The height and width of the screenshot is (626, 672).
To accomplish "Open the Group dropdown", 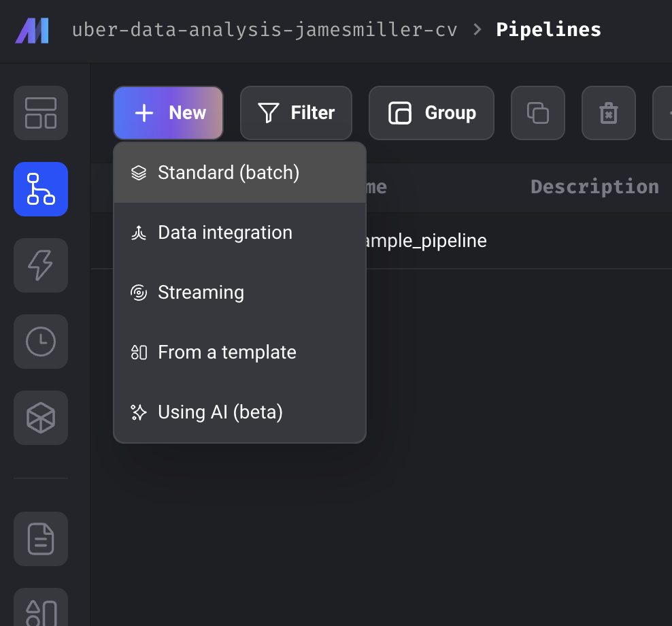I will click(431, 113).
